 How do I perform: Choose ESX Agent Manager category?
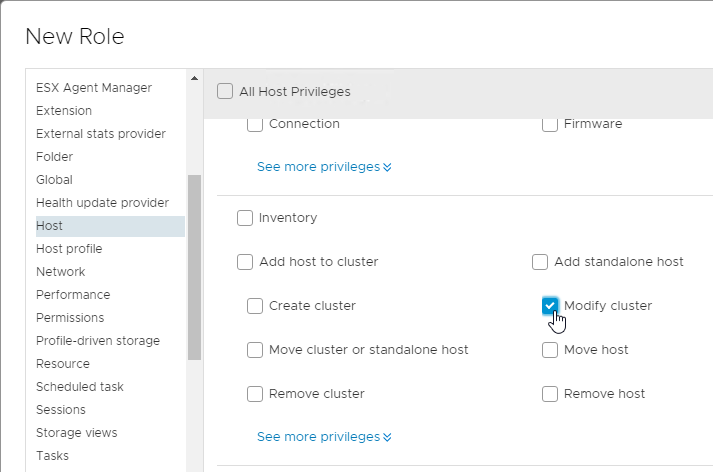click(94, 88)
